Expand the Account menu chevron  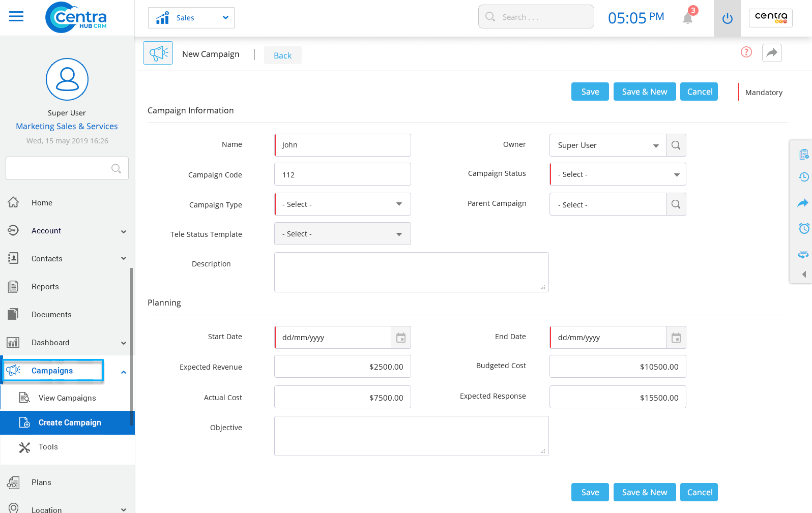(x=124, y=231)
